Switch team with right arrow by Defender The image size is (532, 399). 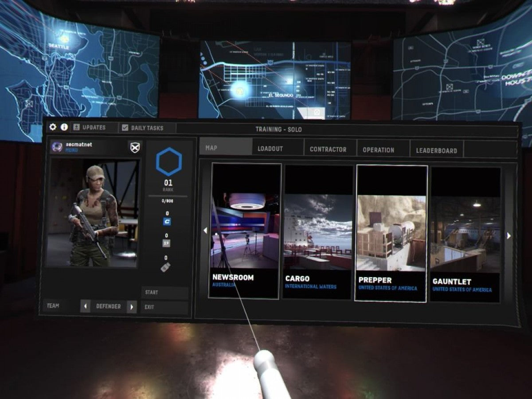[x=131, y=307]
